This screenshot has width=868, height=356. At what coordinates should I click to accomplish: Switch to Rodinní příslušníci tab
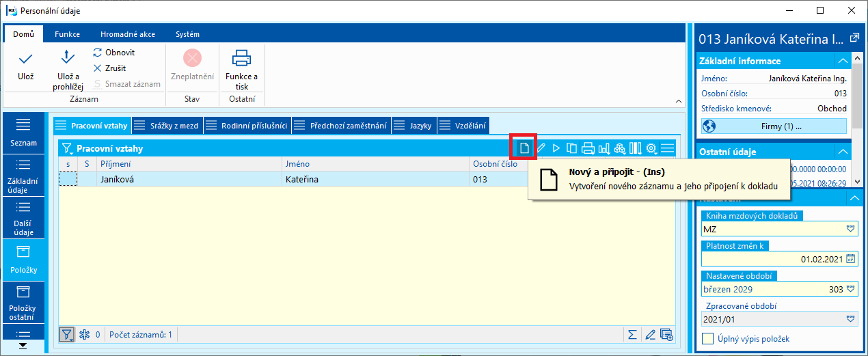point(247,126)
